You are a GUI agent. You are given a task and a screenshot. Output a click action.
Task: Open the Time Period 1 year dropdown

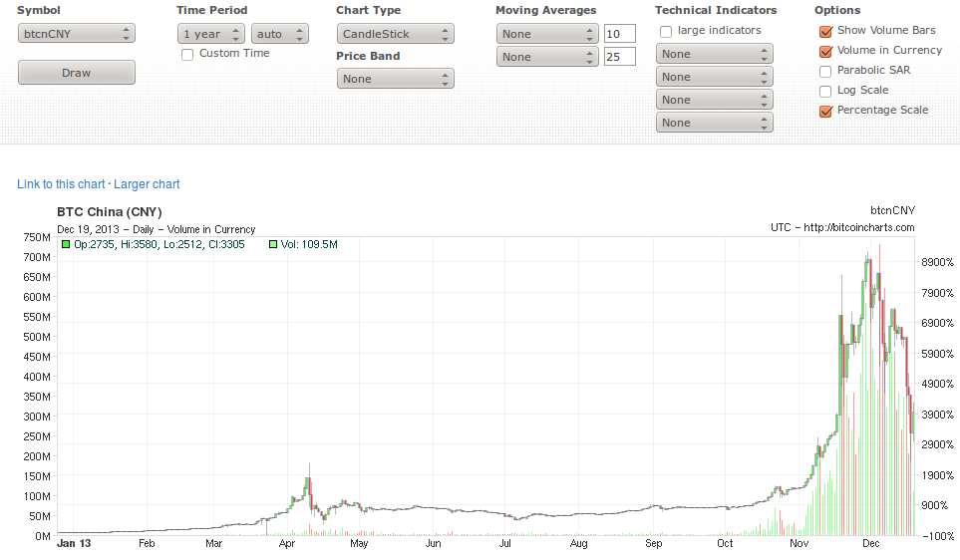[210, 34]
